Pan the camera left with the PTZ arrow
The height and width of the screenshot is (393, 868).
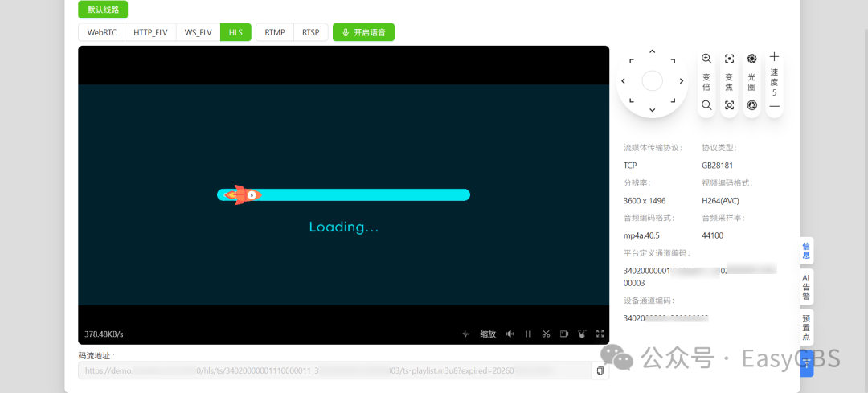(624, 81)
